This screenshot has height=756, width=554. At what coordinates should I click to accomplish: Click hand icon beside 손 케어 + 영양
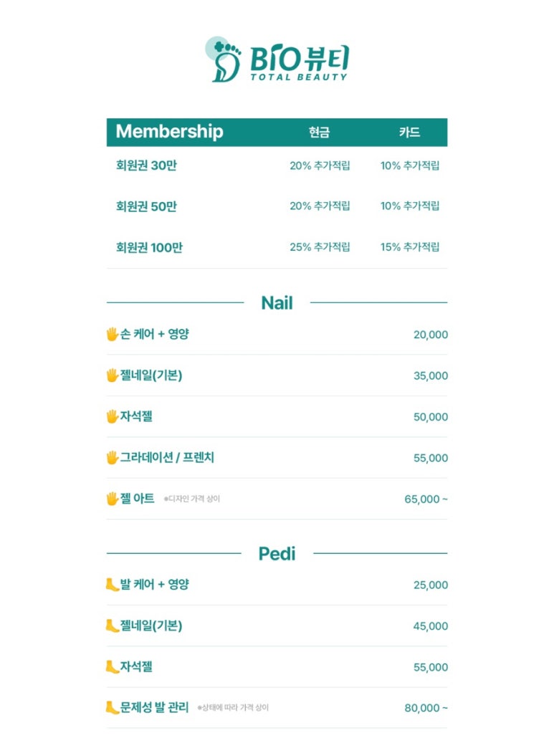pos(113,334)
